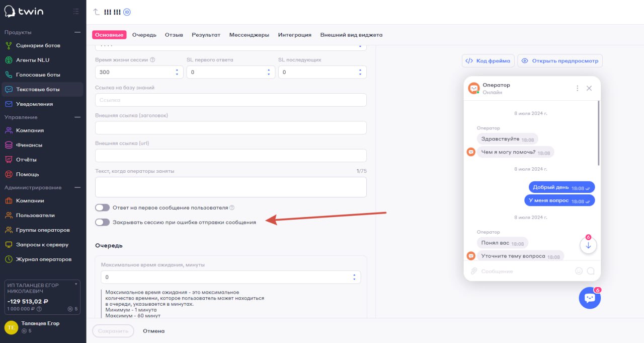
Task: Click the Пользователи user icon
Action: coord(9,215)
